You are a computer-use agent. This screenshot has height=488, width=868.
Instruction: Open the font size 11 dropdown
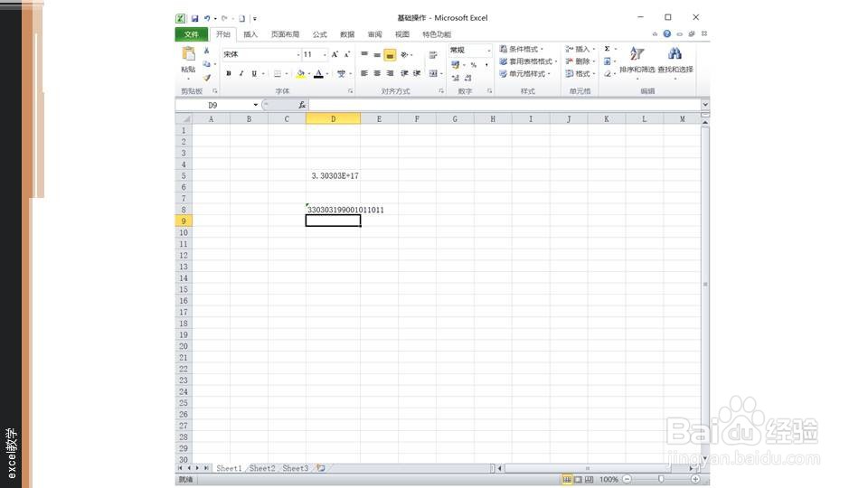325,54
